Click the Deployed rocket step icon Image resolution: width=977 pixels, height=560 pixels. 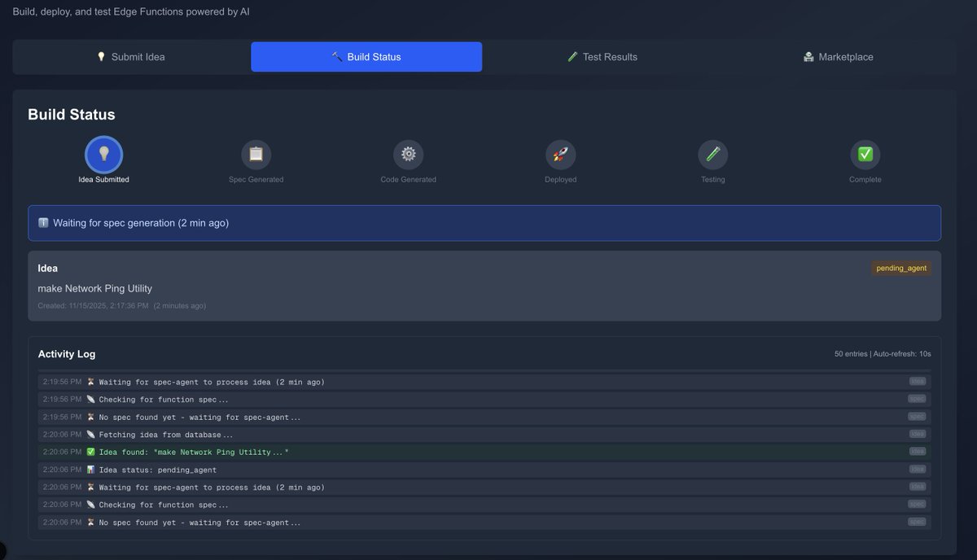pyautogui.click(x=561, y=155)
